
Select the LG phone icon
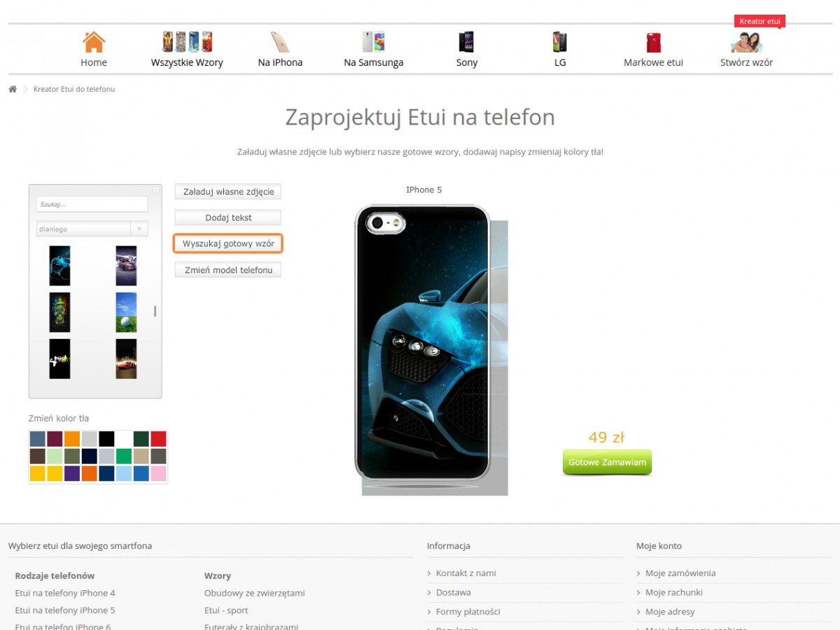point(559,42)
